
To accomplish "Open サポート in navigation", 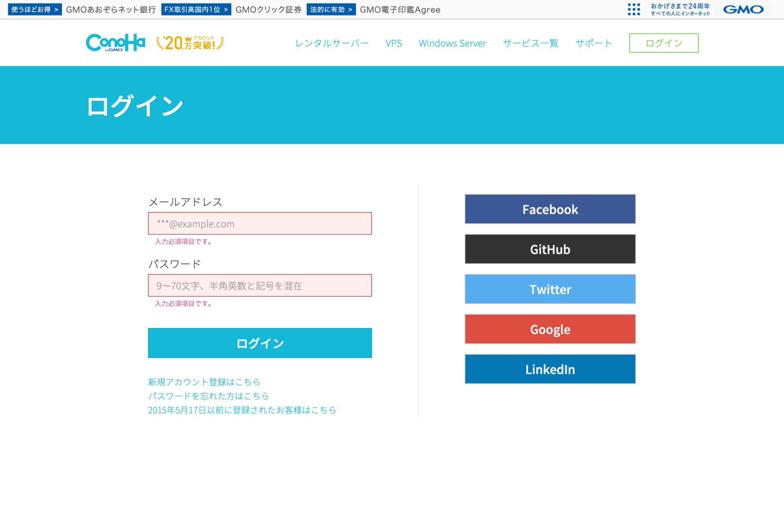I will coord(594,43).
